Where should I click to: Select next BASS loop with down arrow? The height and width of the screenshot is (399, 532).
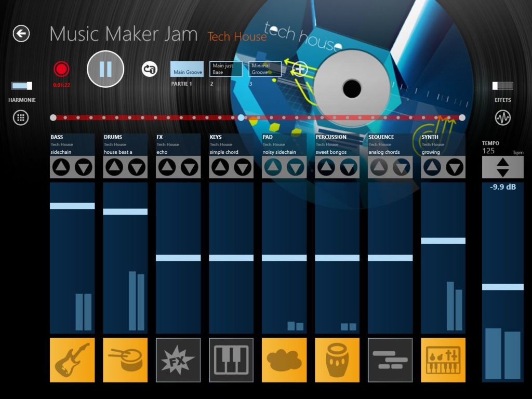(x=84, y=167)
